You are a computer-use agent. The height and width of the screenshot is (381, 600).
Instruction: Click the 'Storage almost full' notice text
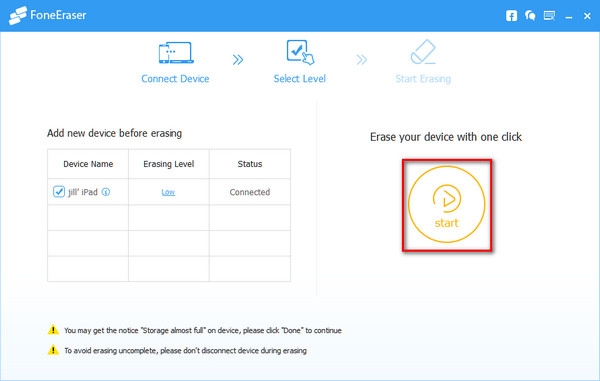pyautogui.click(x=203, y=331)
